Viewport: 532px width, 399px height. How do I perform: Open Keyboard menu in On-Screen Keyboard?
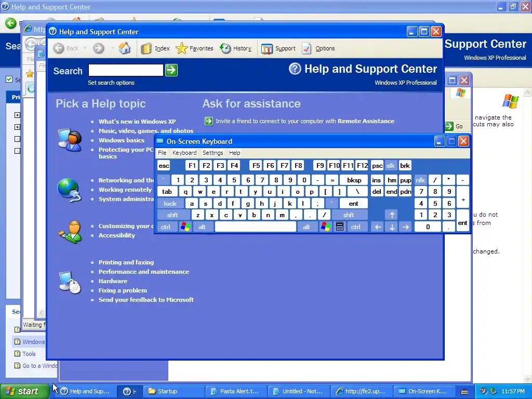184,153
